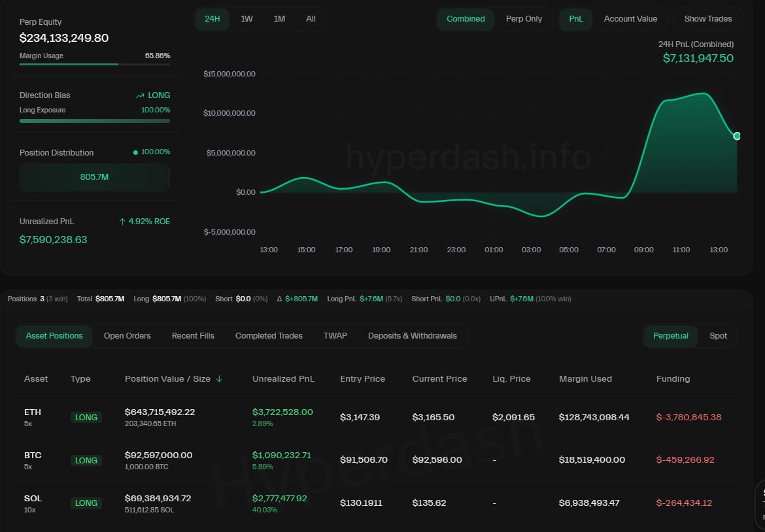Image resolution: width=765 pixels, height=532 pixels.
Task: Click the 805.7M position distribution bar
Action: point(95,177)
